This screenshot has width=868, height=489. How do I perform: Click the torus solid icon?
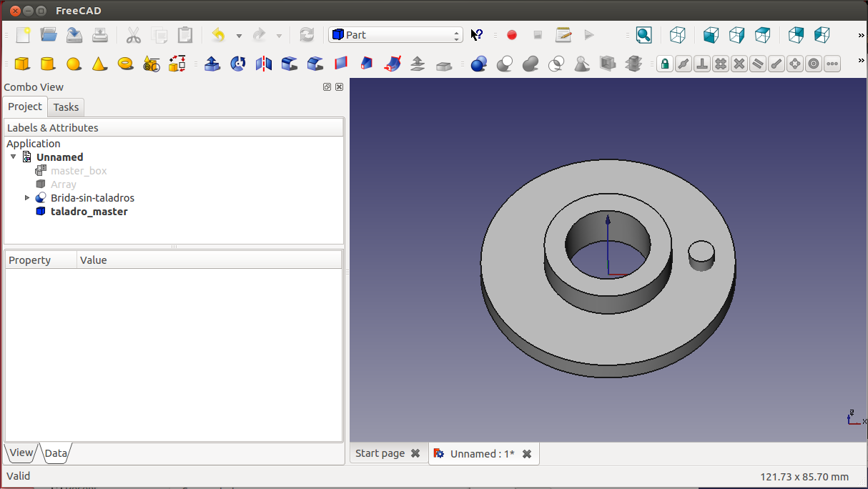(126, 64)
